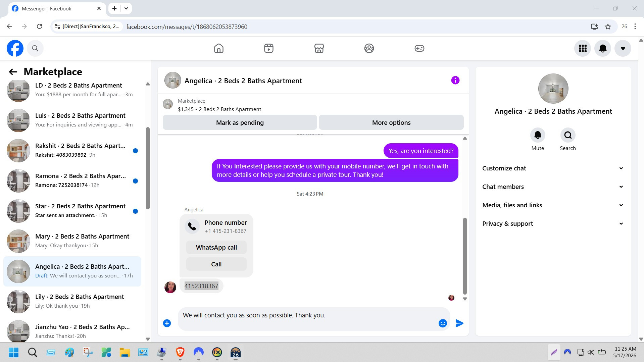Click the large profile picture in info panel
The height and width of the screenshot is (362, 644).
point(553,89)
